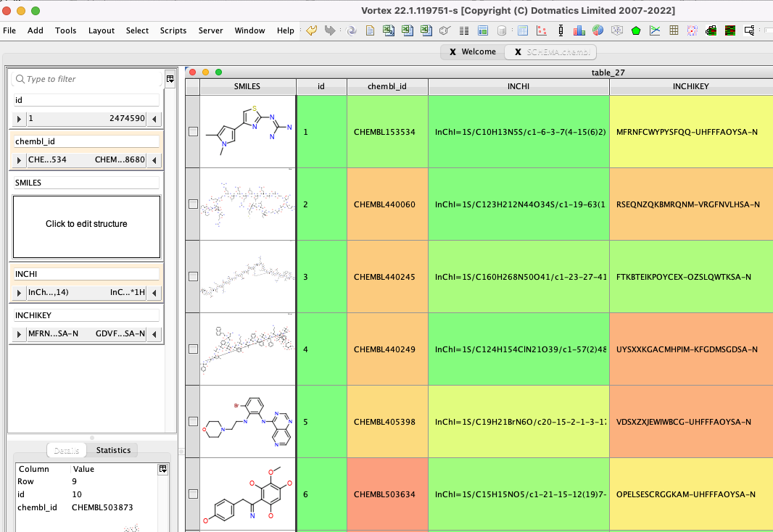
Task: Open the File menu
Action: tap(9, 30)
